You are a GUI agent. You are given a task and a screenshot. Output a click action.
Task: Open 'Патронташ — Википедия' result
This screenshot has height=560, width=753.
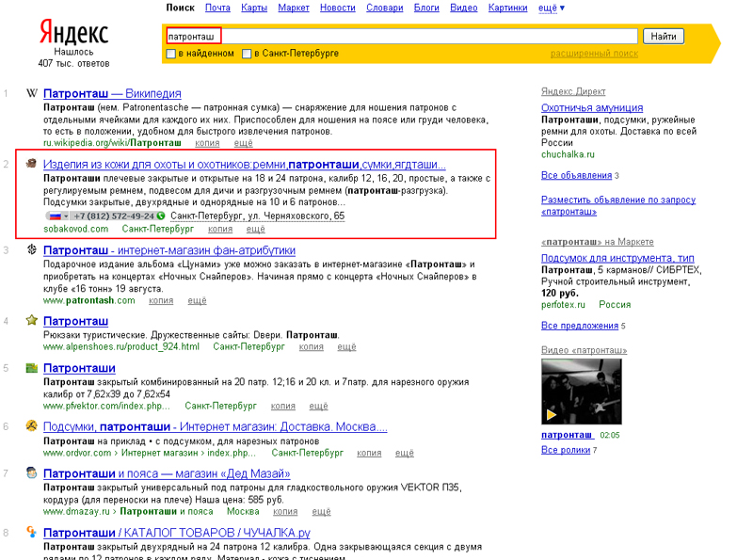(112, 93)
